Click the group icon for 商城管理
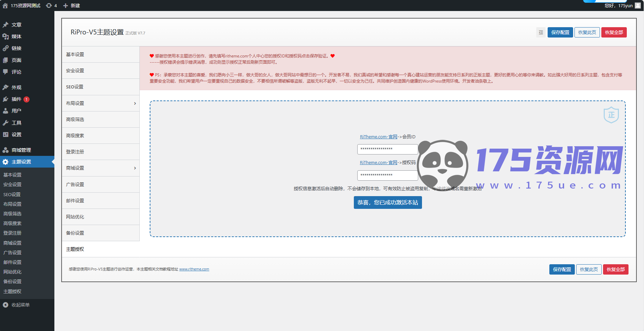The width and height of the screenshot is (644, 331). (x=6, y=150)
